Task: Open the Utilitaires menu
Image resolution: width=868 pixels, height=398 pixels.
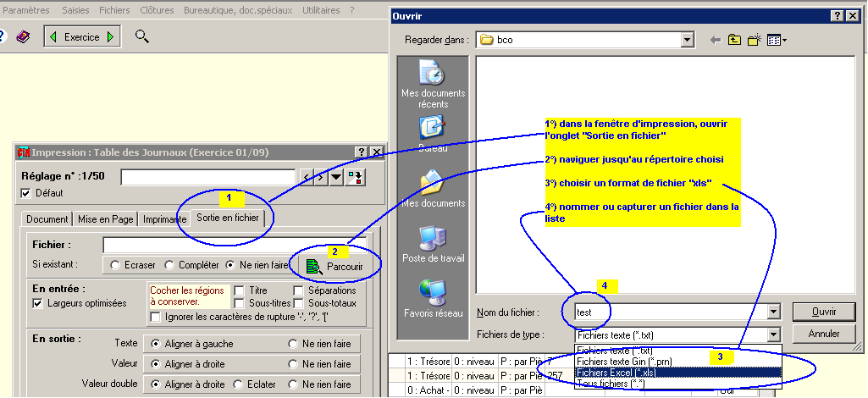Action: pos(321,10)
